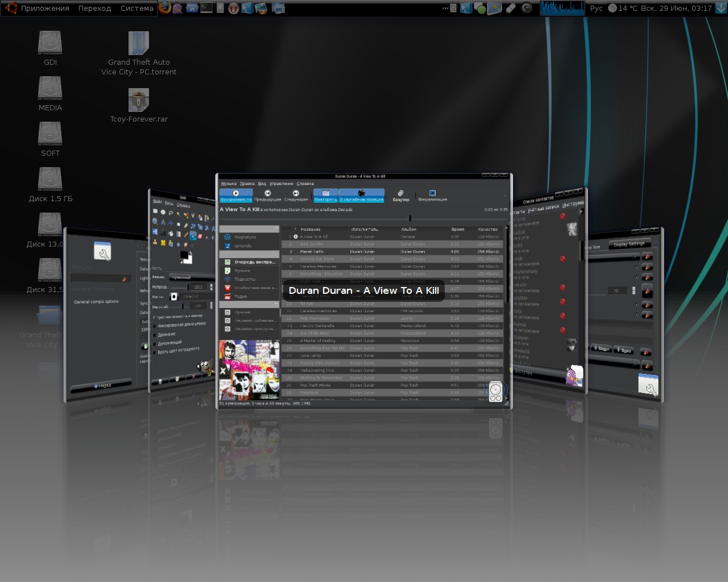Viewport: 728px width, 582px height.
Task: Select the Free Select lasso tool in GIMP
Action: tap(171, 213)
